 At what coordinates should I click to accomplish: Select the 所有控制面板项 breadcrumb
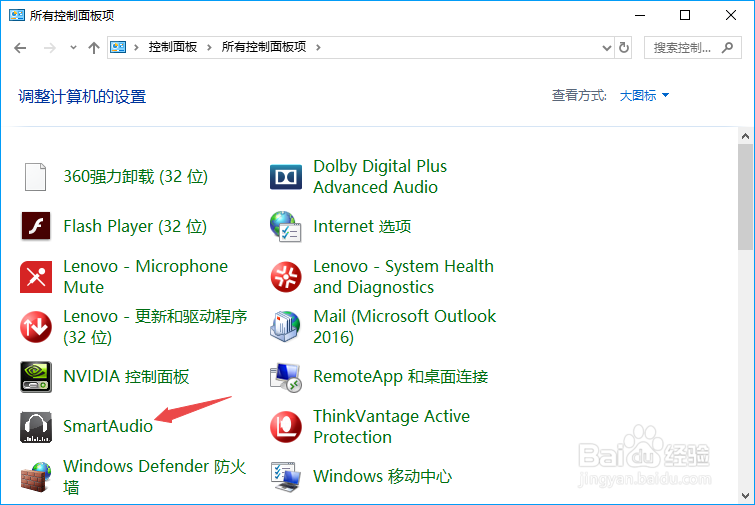264,47
